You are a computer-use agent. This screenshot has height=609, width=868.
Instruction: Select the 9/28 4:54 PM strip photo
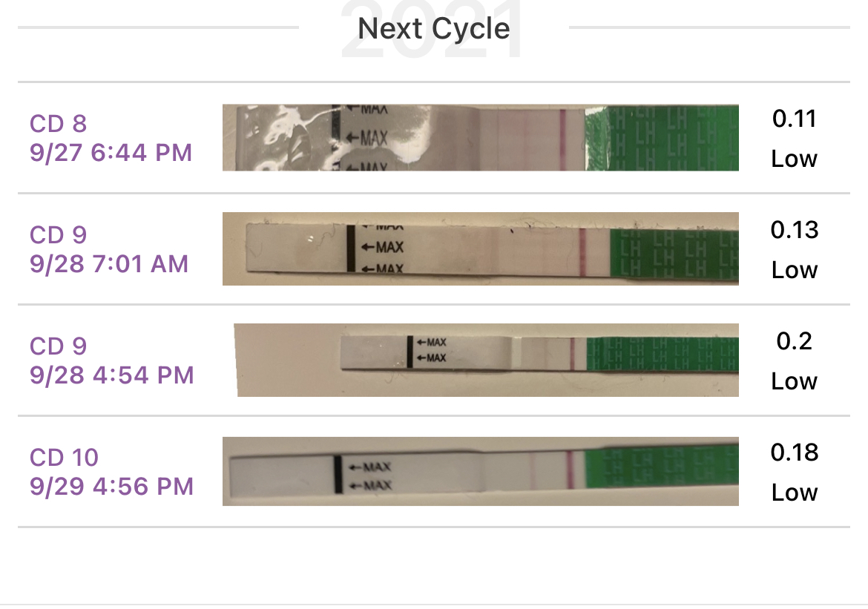coord(487,360)
